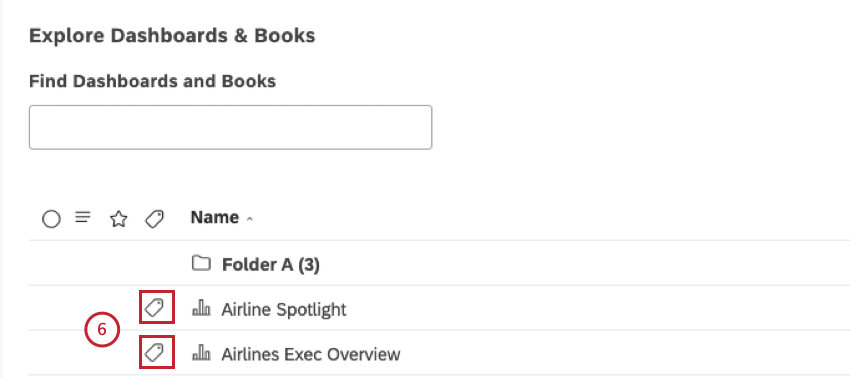Click the lines menu icon in header
Image resolution: width=850 pixels, height=378 pixels.
82,217
